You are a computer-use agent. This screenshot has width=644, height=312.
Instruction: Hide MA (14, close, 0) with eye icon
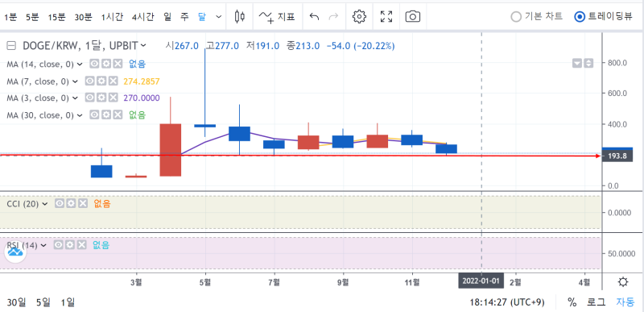click(x=94, y=64)
